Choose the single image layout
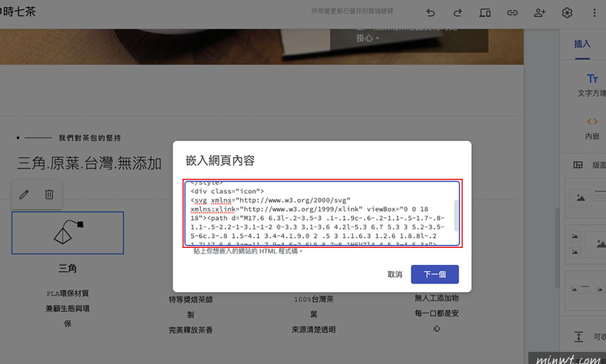Viewport: 606px width, 364px height. pyautogui.click(x=585, y=198)
